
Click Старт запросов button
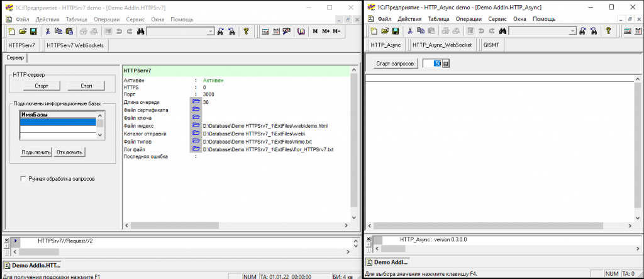click(396, 64)
